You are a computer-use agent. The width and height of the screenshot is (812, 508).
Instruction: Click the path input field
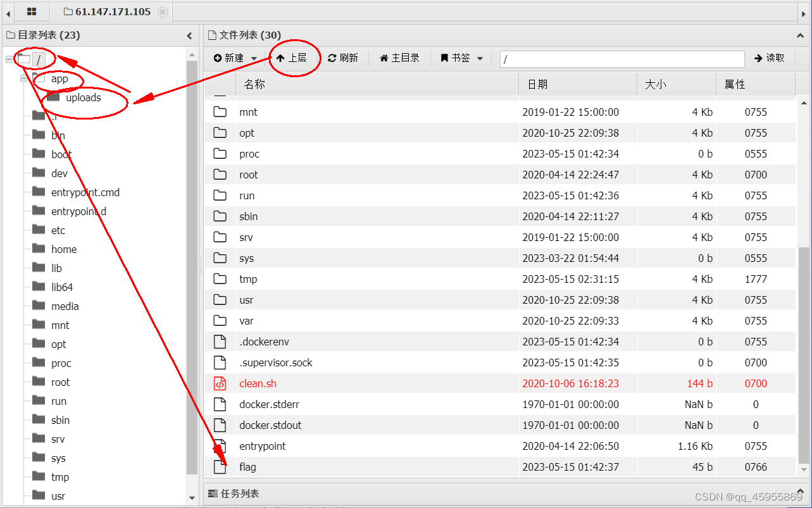pos(622,59)
